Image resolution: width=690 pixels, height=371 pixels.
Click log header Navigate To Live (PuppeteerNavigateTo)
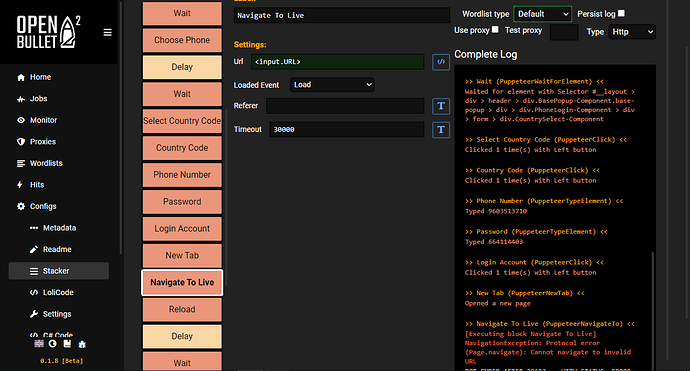coord(550,323)
